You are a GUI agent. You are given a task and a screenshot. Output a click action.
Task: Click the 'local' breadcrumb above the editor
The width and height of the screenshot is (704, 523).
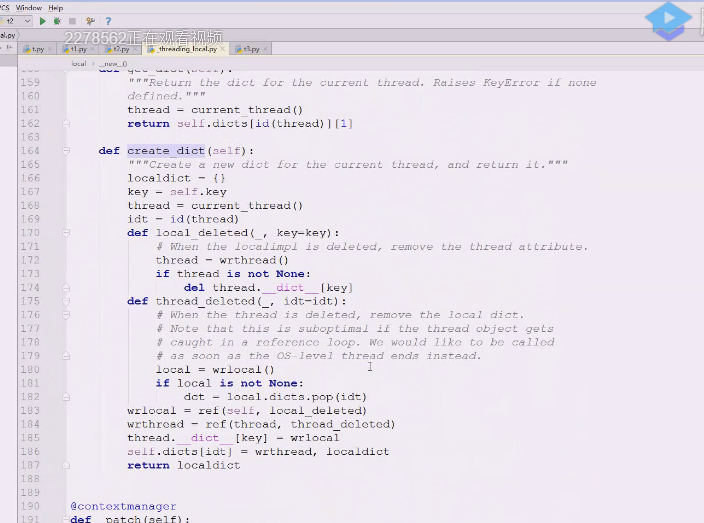click(x=79, y=64)
